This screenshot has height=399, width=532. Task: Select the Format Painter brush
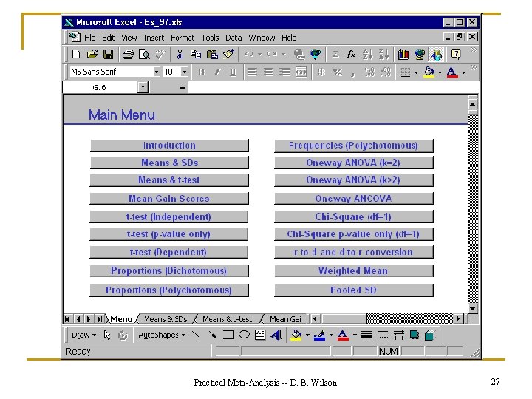[x=228, y=54]
